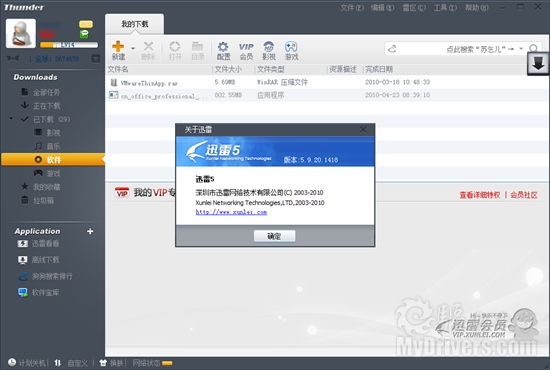Open the dropdown arrow beside 新建
This screenshot has width=550, height=370.
133,48
